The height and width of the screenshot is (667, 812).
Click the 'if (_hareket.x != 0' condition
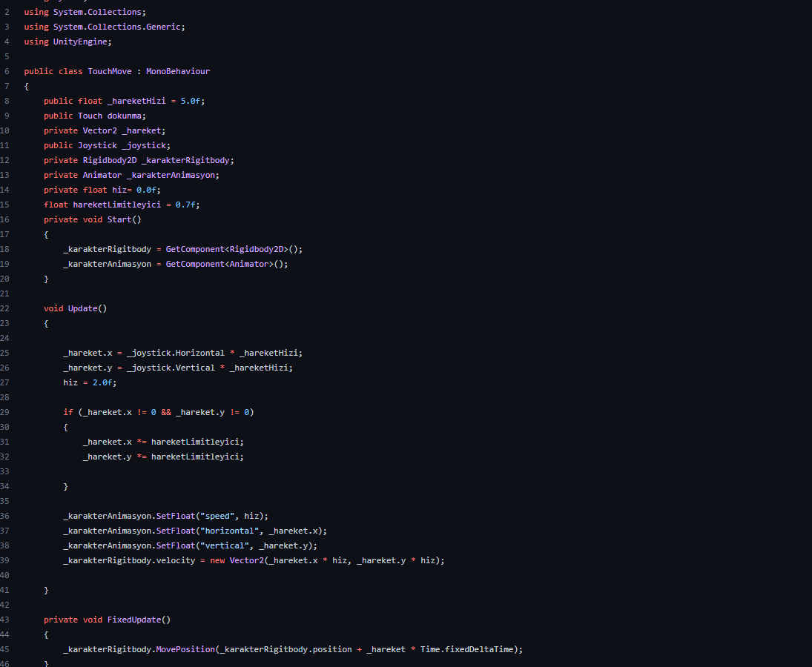coord(110,412)
